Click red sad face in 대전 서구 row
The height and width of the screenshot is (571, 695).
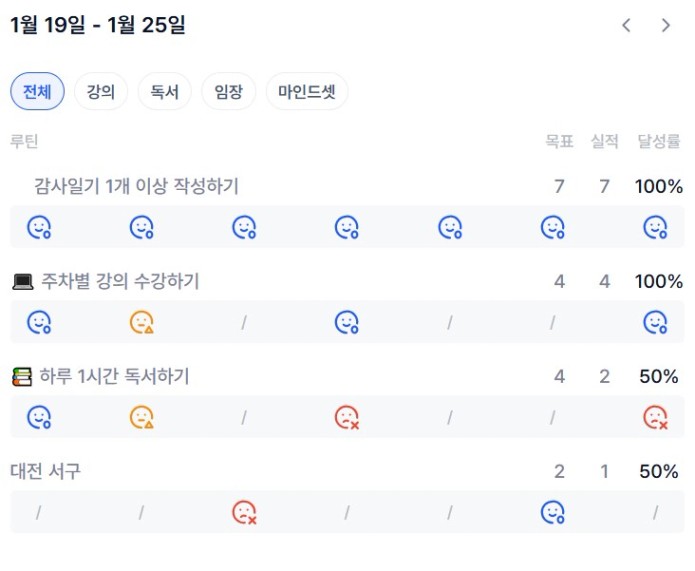pos(244,512)
